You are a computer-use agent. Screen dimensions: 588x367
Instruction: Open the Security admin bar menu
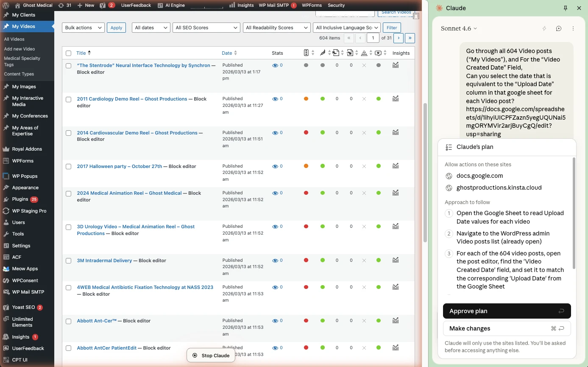(x=336, y=5)
